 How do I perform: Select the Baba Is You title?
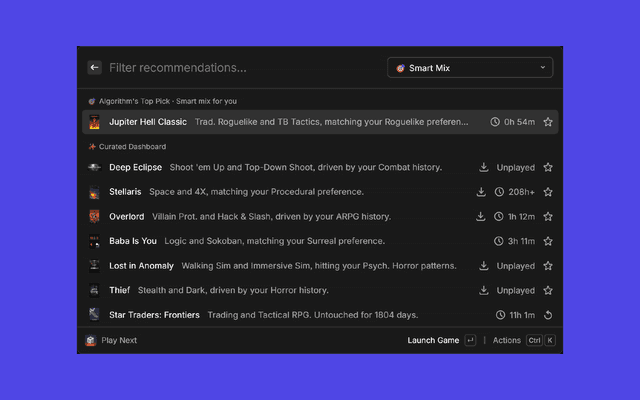133,241
